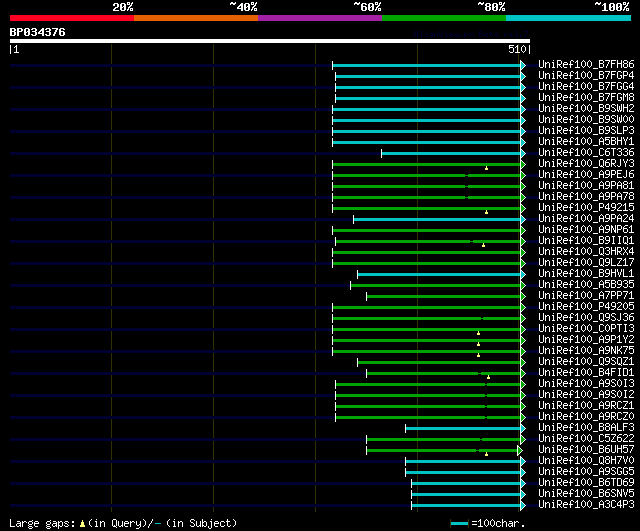
Task: Click the cyan ~100% identity legend segment
Action: [x=568, y=18]
